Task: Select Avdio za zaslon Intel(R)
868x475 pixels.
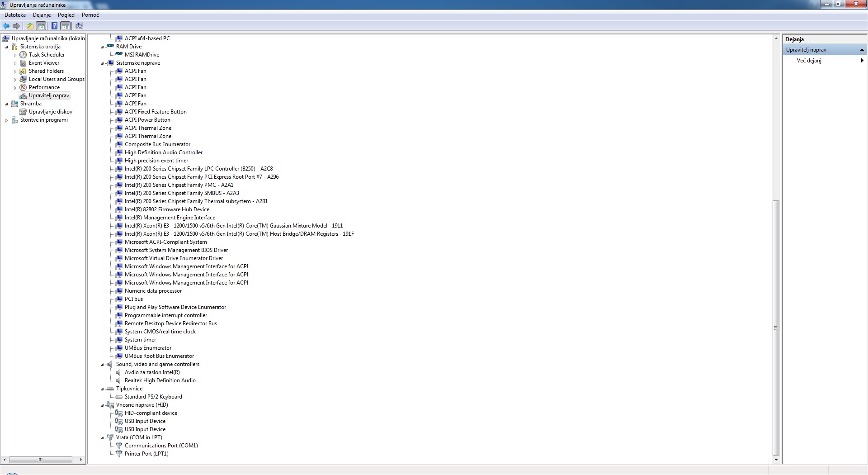Action: pos(152,372)
